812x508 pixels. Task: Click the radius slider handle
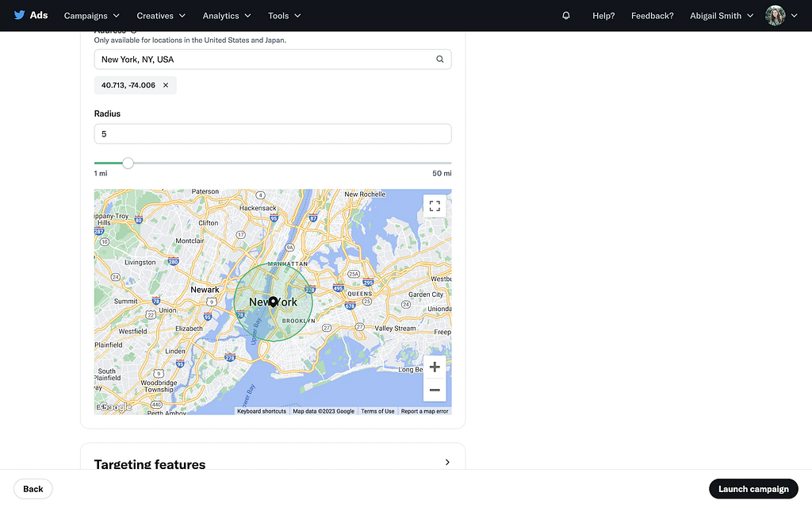coord(128,164)
